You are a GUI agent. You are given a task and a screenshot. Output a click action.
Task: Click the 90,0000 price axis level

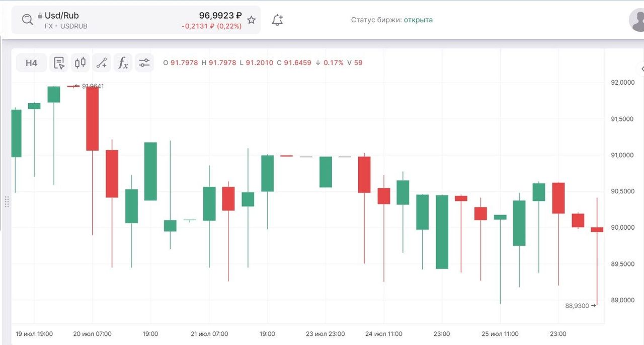(x=622, y=228)
